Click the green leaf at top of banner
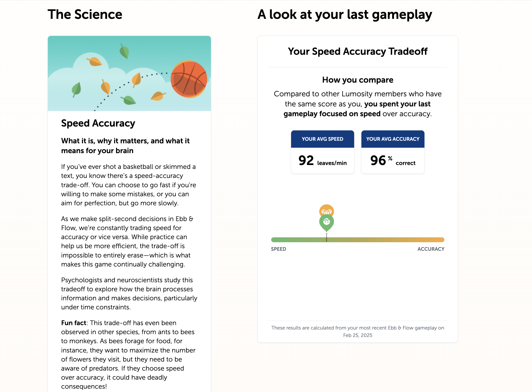The width and height of the screenshot is (532, 392). click(124, 51)
